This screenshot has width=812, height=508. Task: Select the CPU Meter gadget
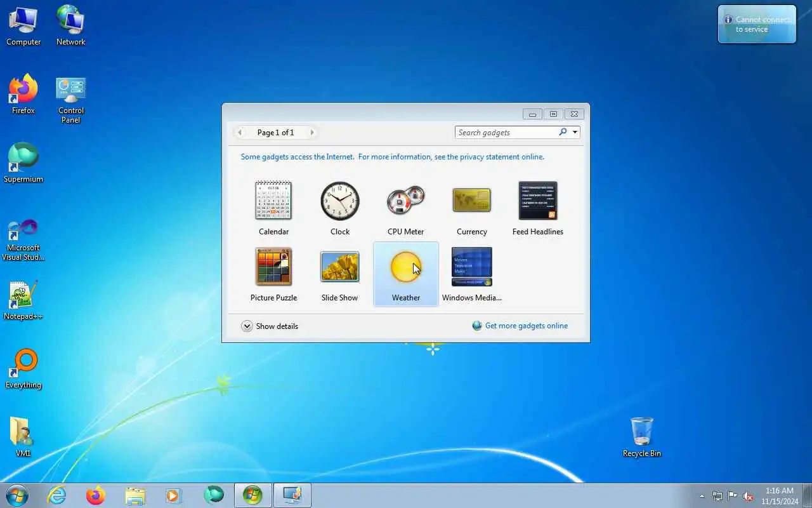405,208
